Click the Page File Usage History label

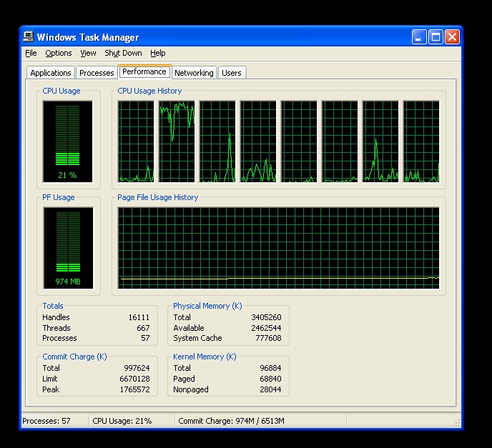(158, 197)
